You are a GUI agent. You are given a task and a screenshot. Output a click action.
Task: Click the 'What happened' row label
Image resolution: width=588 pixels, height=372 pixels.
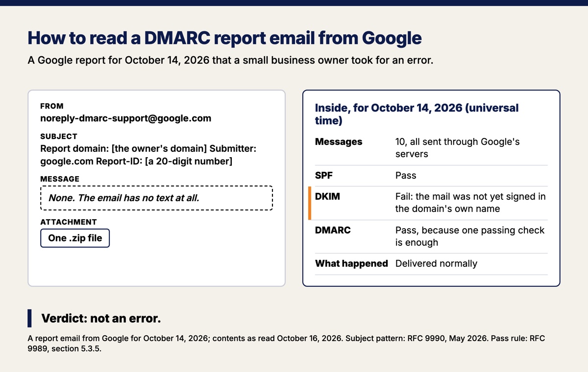pos(351,263)
